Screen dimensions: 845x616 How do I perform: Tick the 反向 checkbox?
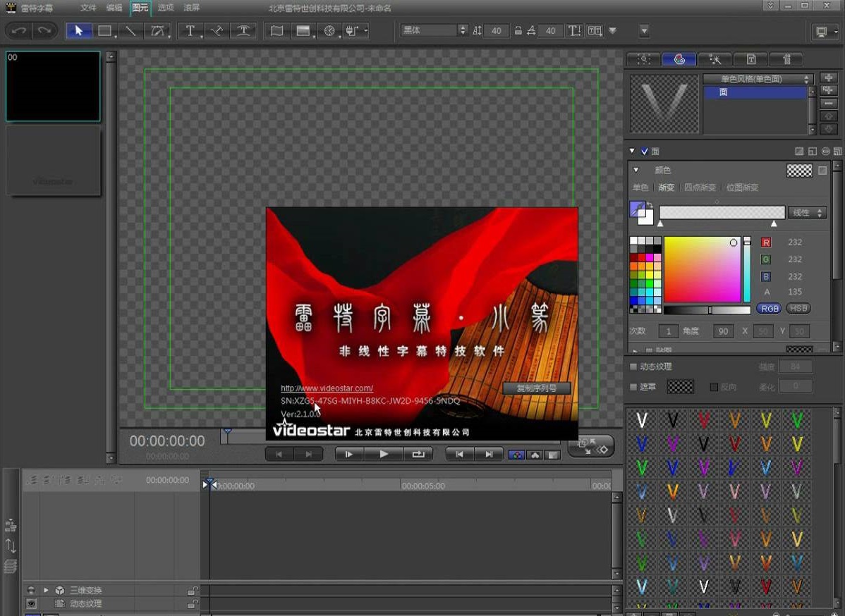click(x=714, y=387)
